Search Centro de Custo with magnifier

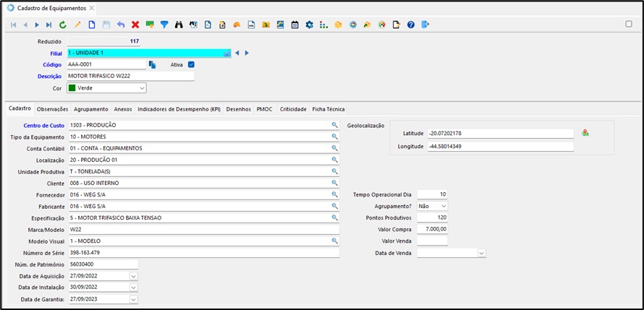point(335,125)
